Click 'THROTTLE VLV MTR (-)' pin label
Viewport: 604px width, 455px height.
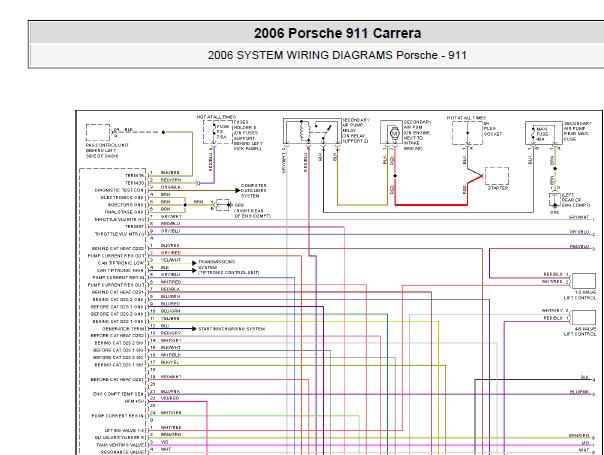tap(119, 234)
